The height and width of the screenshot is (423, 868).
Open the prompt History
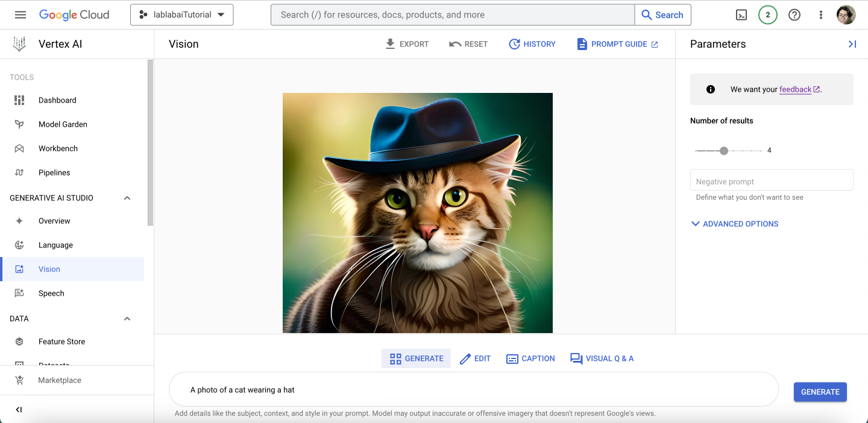click(532, 44)
